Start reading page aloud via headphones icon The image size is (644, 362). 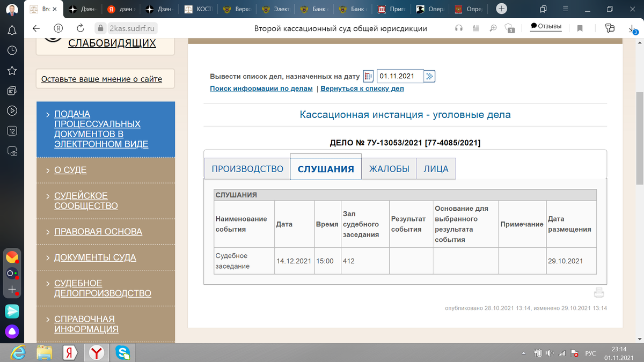(459, 28)
